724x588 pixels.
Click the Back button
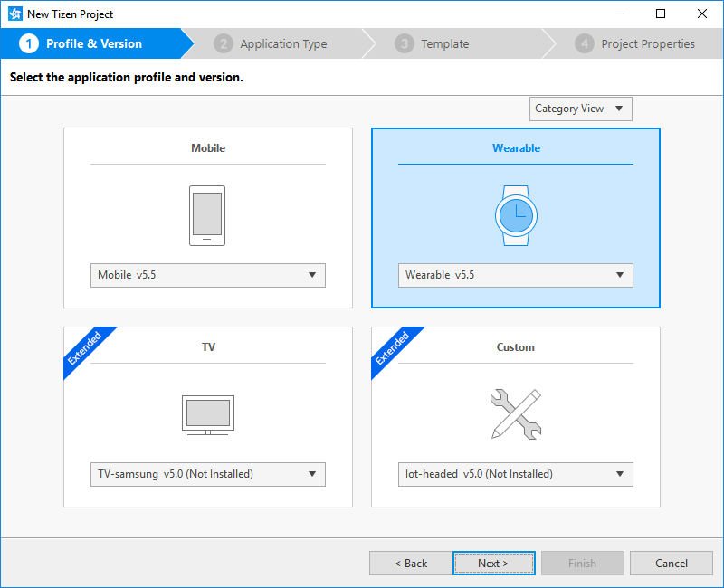tap(410, 563)
